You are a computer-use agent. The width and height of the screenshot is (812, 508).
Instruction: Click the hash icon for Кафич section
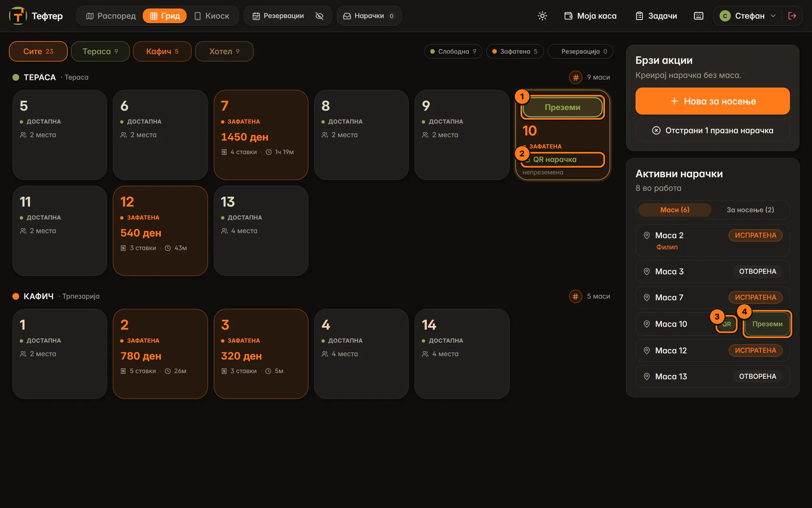(x=575, y=296)
